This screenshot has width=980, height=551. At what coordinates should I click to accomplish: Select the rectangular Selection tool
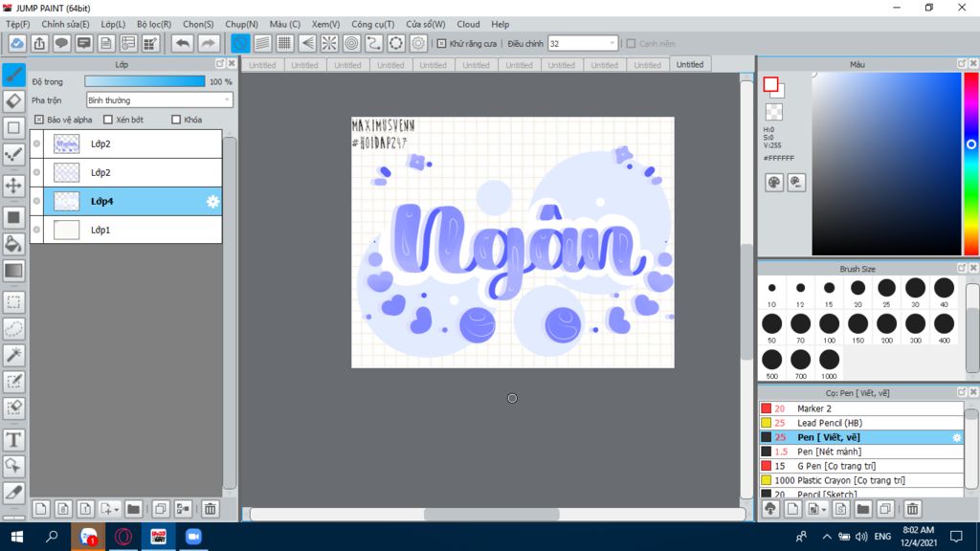tap(13, 302)
